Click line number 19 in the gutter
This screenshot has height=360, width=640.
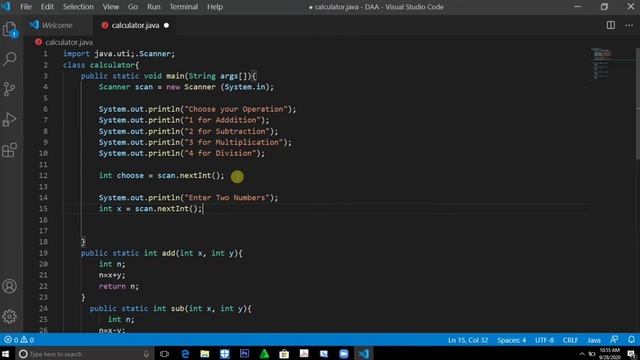43,253
